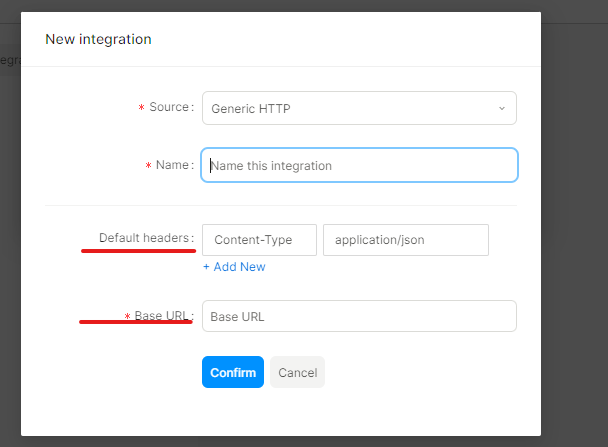608x447 pixels.
Task: Click the 'Base URL' field label
Action: coord(163,316)
